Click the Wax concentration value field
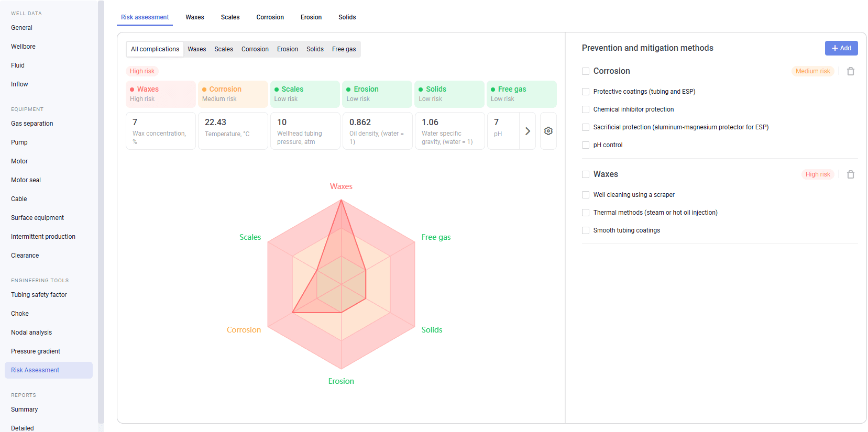The height and width of the screenshot is (432, 868). click(160, 131)
